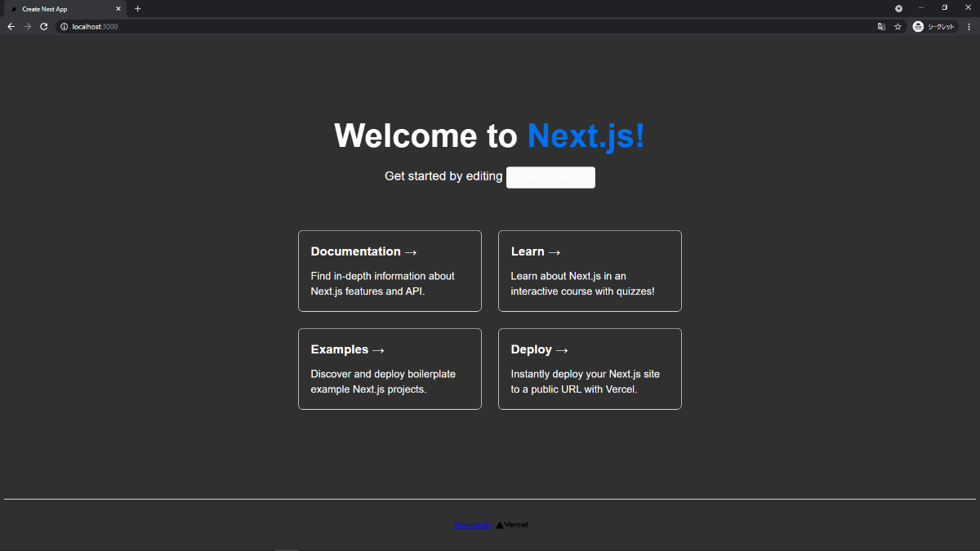Click 'Discover and deploy boilerplate' text

coord(383,374)
